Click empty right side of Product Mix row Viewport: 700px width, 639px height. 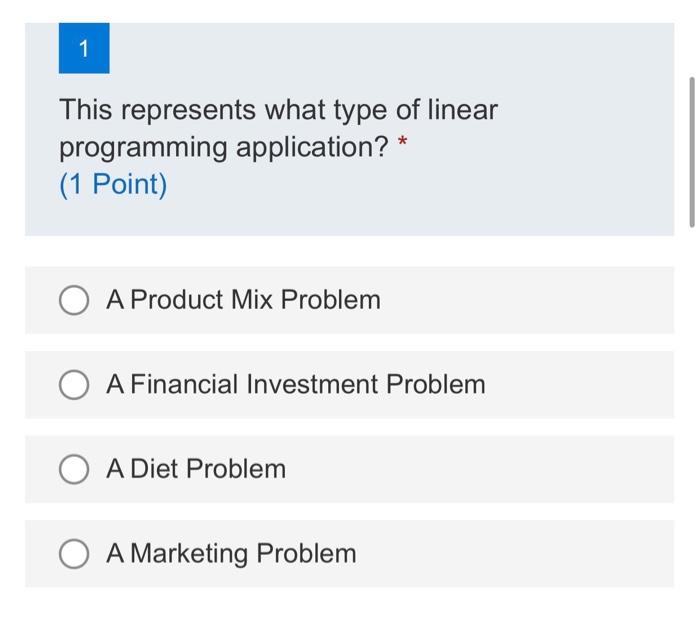560,300
